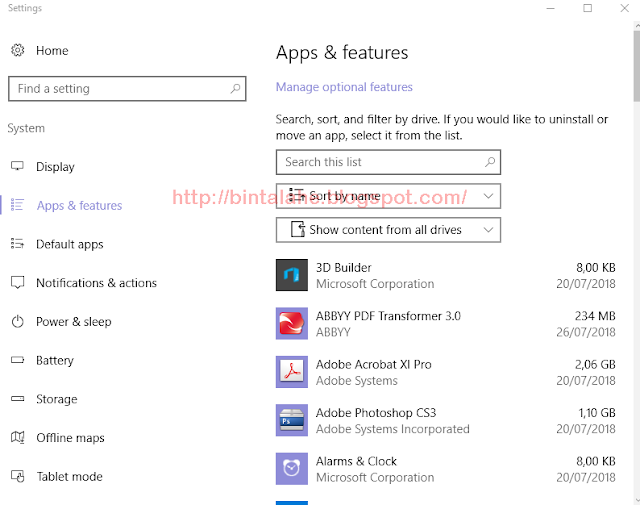The image size is (640, 505).
Task: Select Adobe Acrobat XI Pro entry name
Action: [373, 364]
